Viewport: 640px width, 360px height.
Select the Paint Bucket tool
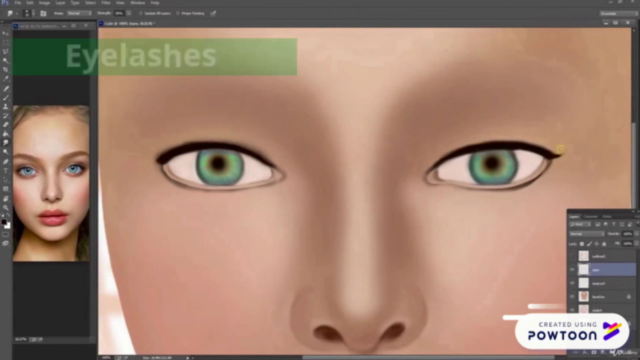pyautogui.click(x=6, y=133)
